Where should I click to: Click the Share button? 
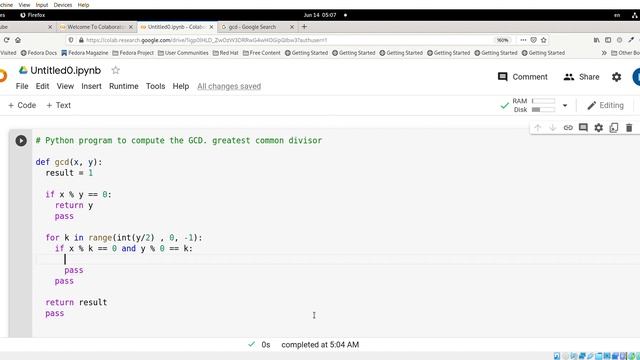point(582,77)
